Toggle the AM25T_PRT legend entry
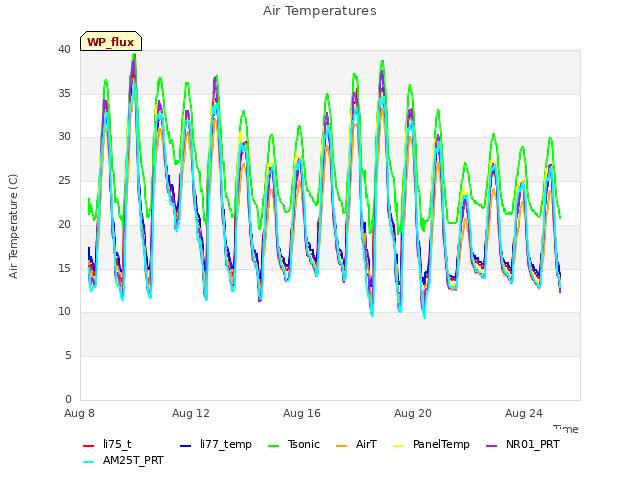This screenshot has width=640, height=480. pyautogui.click(x=123, y=461)
